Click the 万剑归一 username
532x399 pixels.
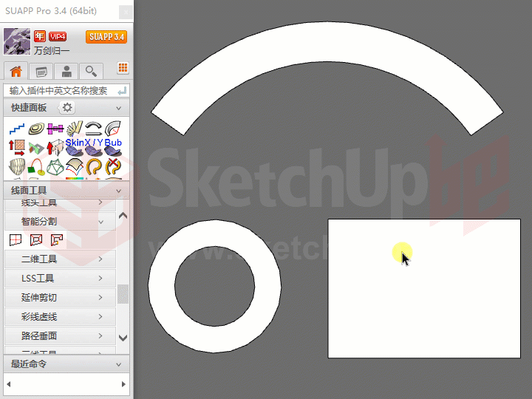51,50
